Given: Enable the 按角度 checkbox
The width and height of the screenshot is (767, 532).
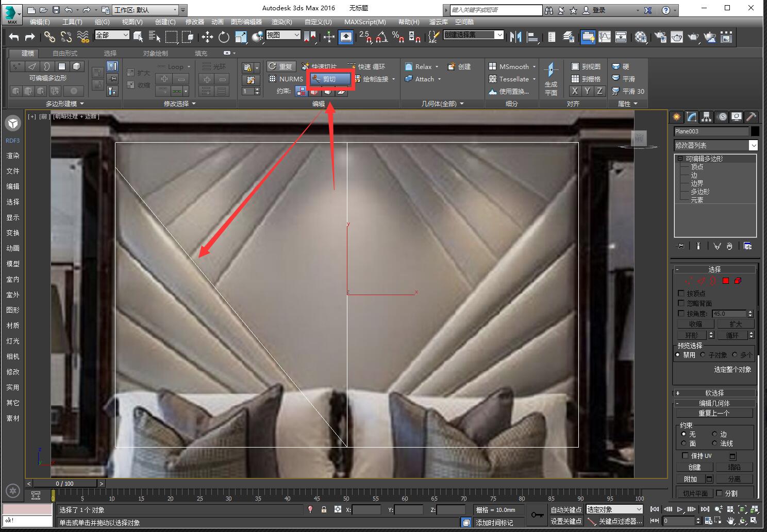Looking at the screenshot, I should [681, 313].
